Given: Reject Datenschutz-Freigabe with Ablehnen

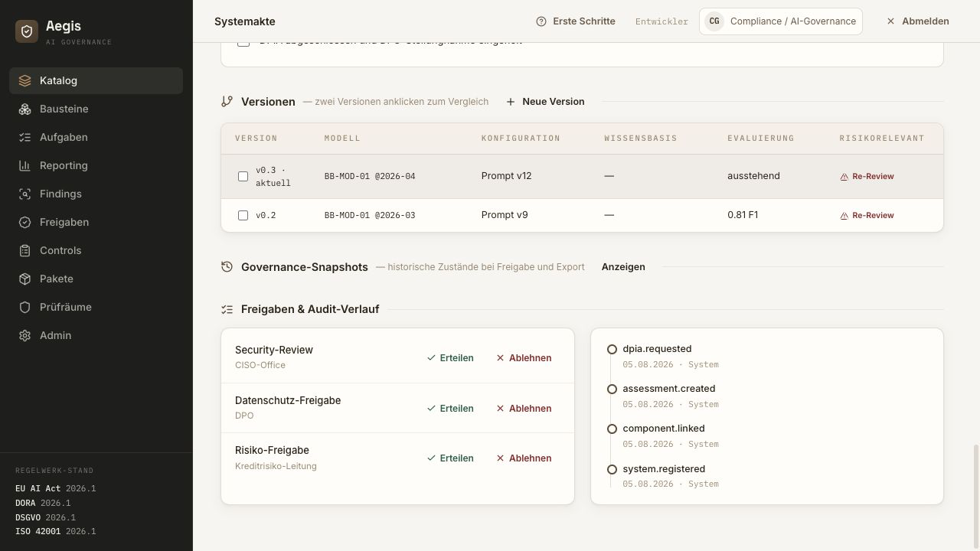Looking at the screenshot, I should (x=524, y=408).
